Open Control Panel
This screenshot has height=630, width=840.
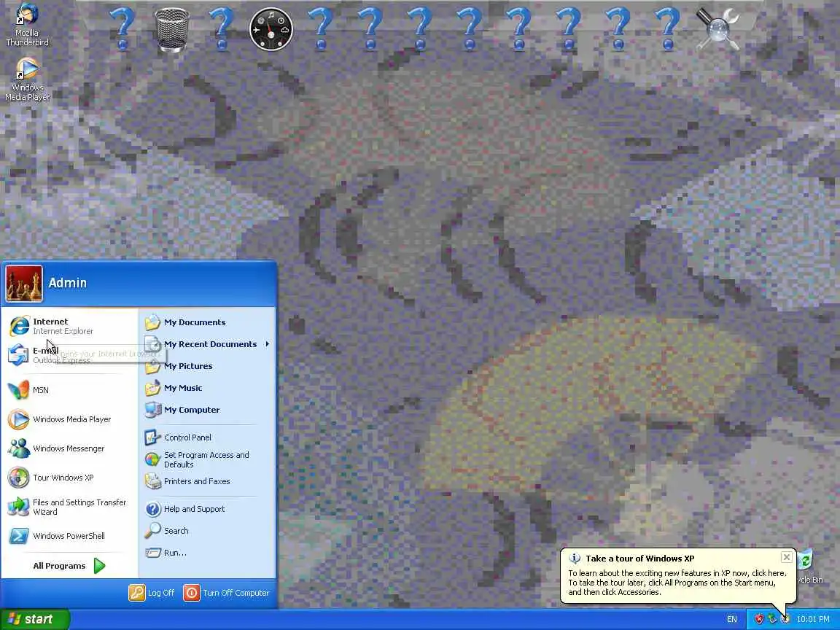[207, 437]
